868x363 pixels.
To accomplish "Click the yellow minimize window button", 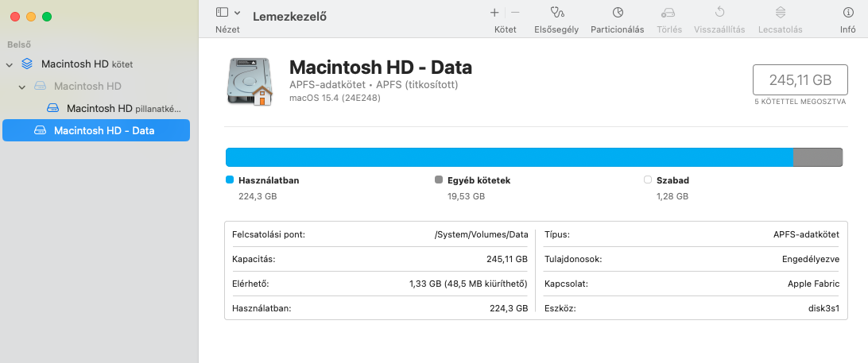I will pos(31,17).
